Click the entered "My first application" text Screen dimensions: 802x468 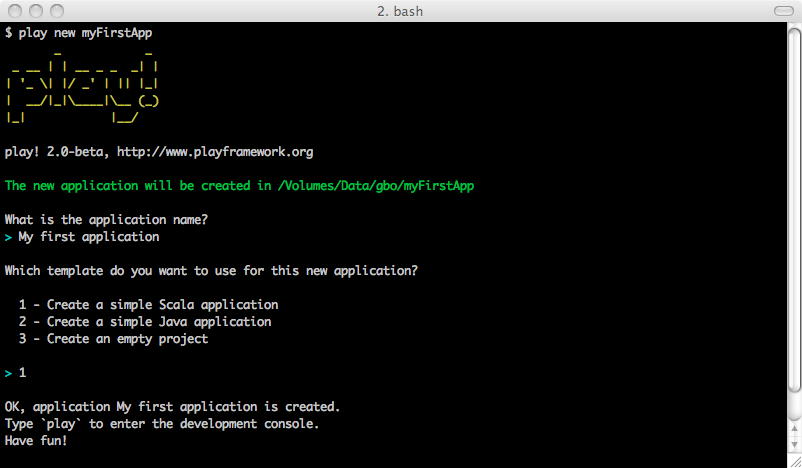pyautogui.click(x=88, y=237)
